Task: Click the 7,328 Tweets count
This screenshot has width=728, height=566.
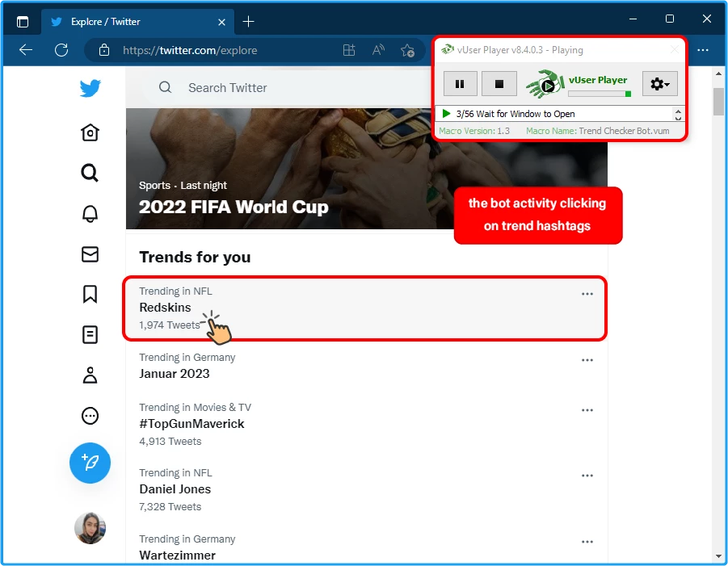Action: point(170,506)
